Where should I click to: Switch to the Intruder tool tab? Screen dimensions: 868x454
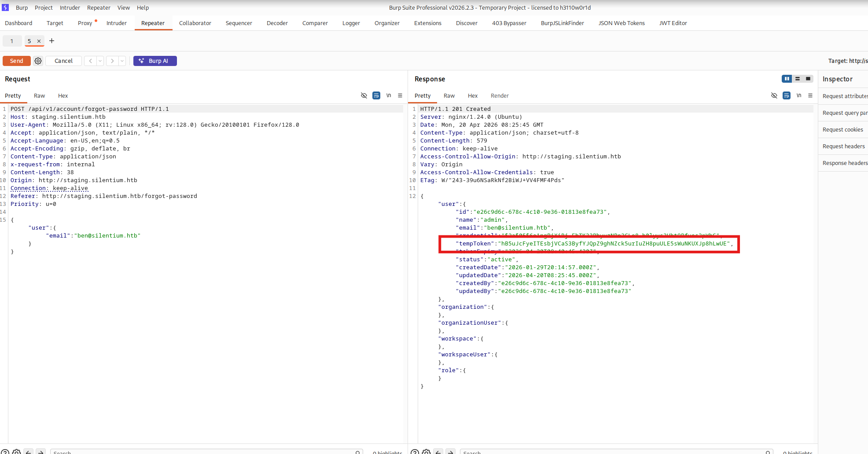pyautogui.click(x=117, y=23)
